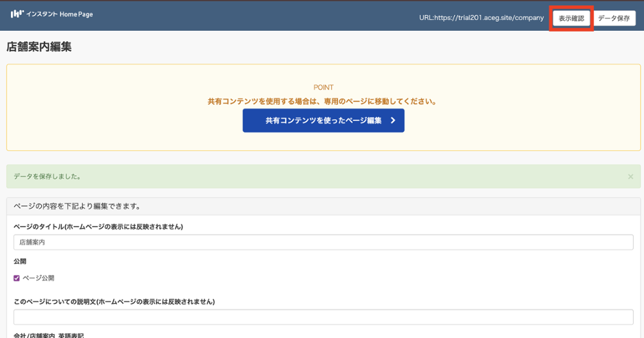Screen dimensions: 644x338
Task: Toggle the ページ公開 checkbox
Action: coord(17,278)
